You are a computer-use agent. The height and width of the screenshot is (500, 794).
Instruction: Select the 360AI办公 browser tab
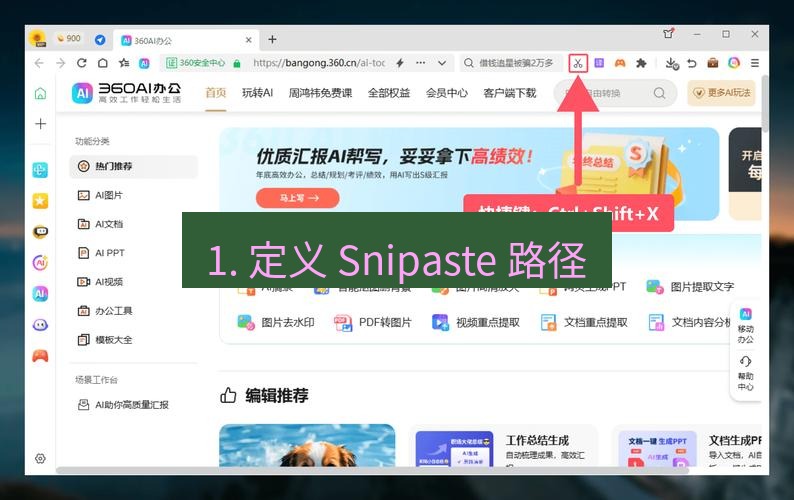click(x=186, y=41)
